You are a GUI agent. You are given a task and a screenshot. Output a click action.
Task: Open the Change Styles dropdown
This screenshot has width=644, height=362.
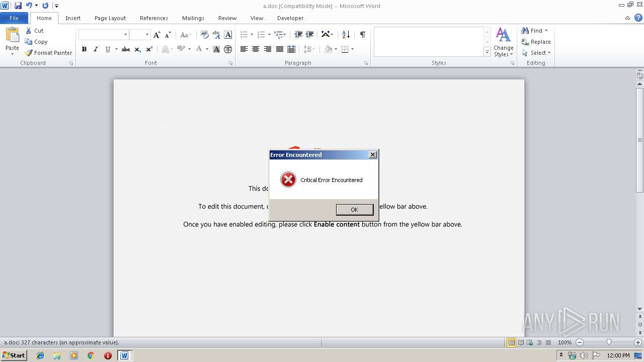pyautogui.click(x=504, y=42)
